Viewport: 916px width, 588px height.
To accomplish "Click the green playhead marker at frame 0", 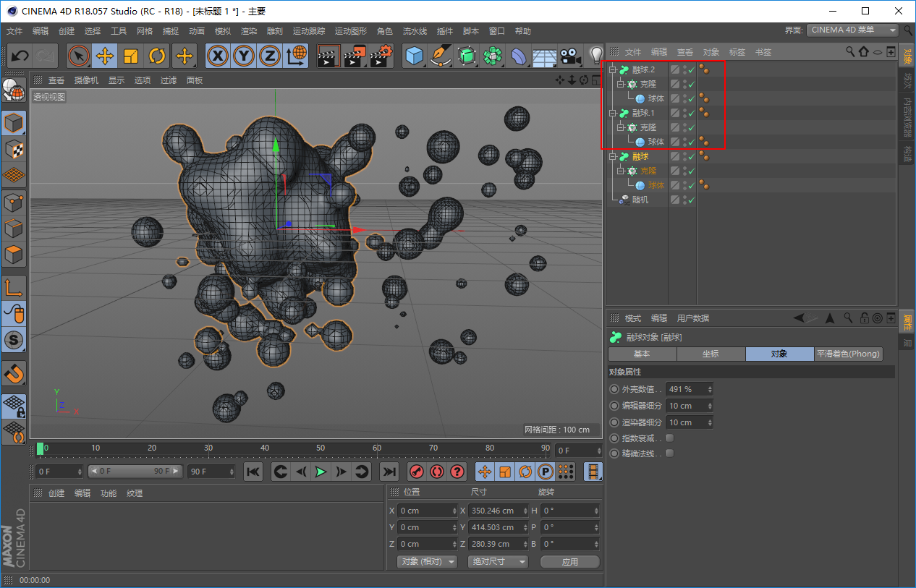I will [41, 448].
